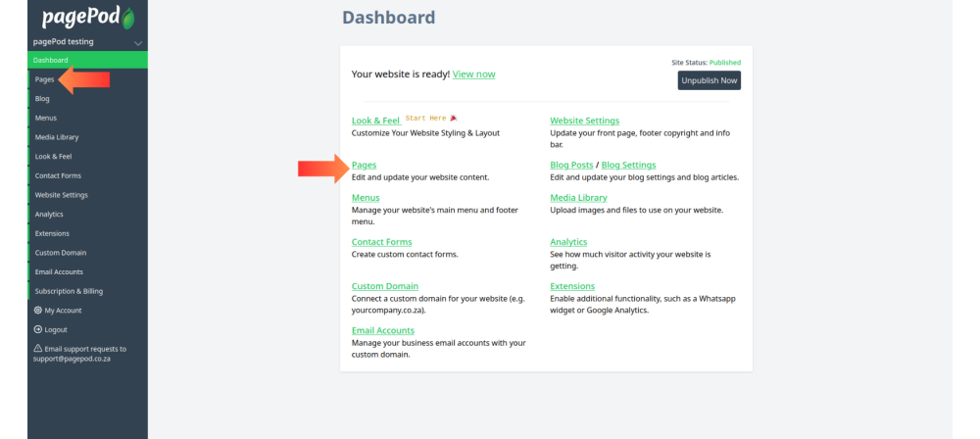Click the support@pagepod.co.za email text
980x439 pixels.
click(72, 360)
